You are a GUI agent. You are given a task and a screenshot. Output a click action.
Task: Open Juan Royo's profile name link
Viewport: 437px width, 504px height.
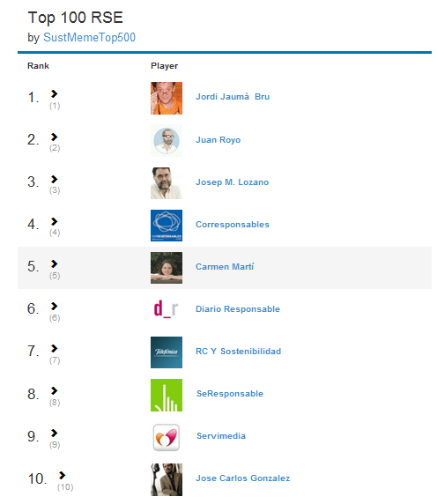pyautogui.click(x=218, y=140)
